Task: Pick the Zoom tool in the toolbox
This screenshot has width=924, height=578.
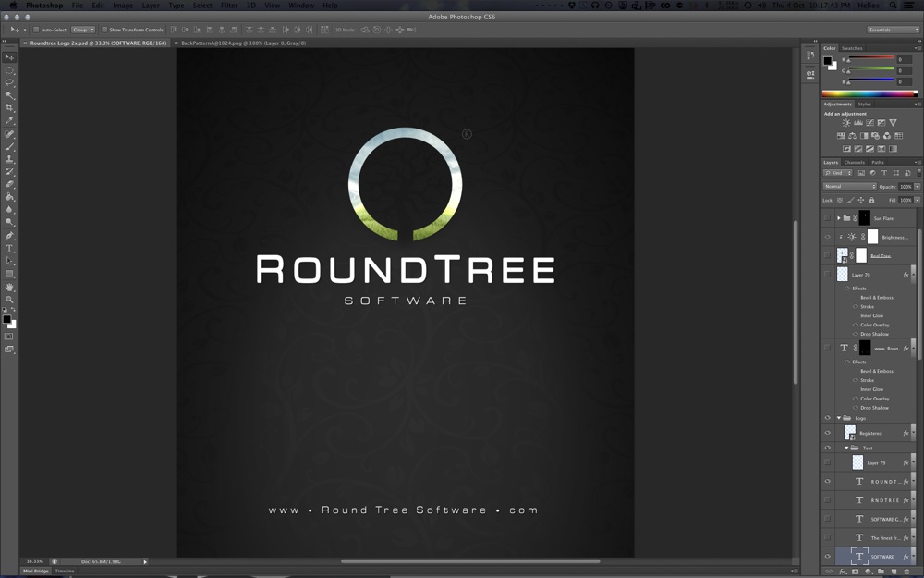Action: [x=10, y=300]
